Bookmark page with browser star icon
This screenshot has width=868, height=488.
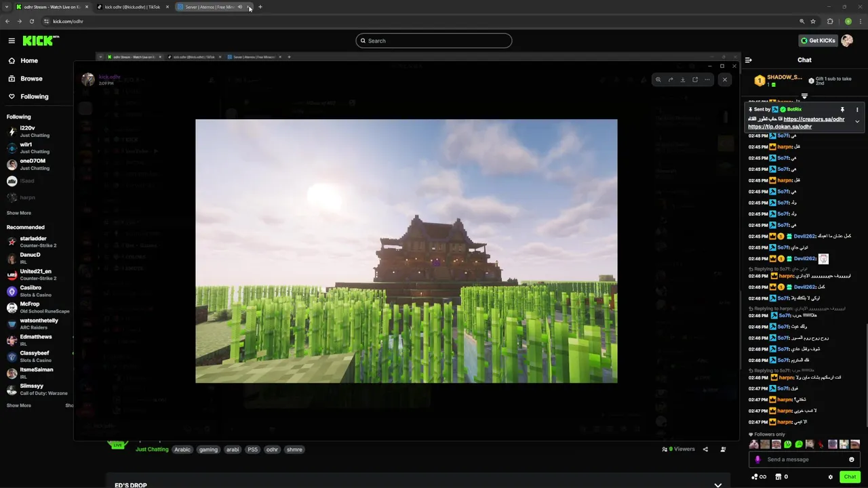pyautogui.click(x=813, y=21)
